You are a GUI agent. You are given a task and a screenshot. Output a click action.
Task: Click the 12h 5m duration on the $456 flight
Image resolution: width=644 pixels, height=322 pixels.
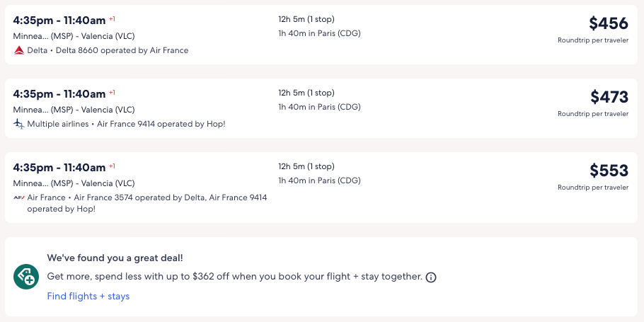(x=306, y=19)
